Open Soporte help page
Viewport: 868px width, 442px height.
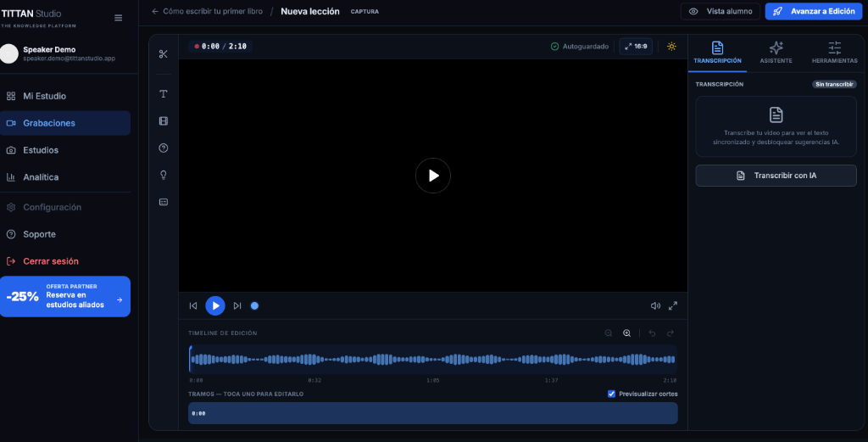[65, 234]
